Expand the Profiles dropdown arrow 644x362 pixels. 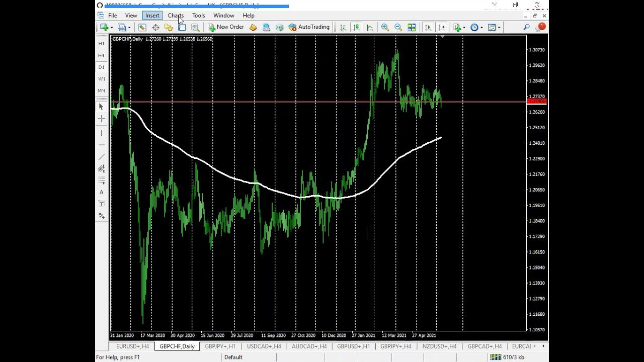129,28
